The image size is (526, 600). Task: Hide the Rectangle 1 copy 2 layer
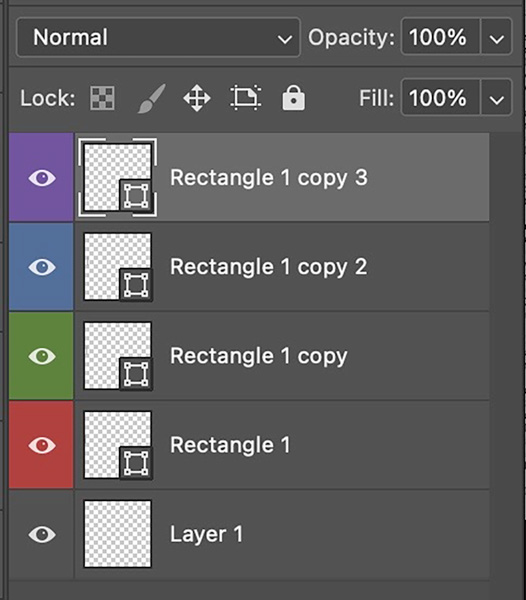(42, 267)
